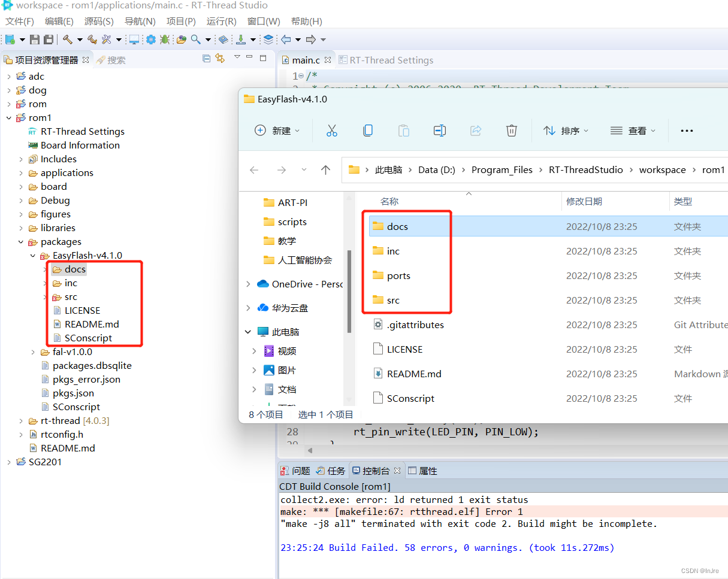Screen dimensions: 728x579
Task: Click the open element folder icon
Action: (182, 40)
